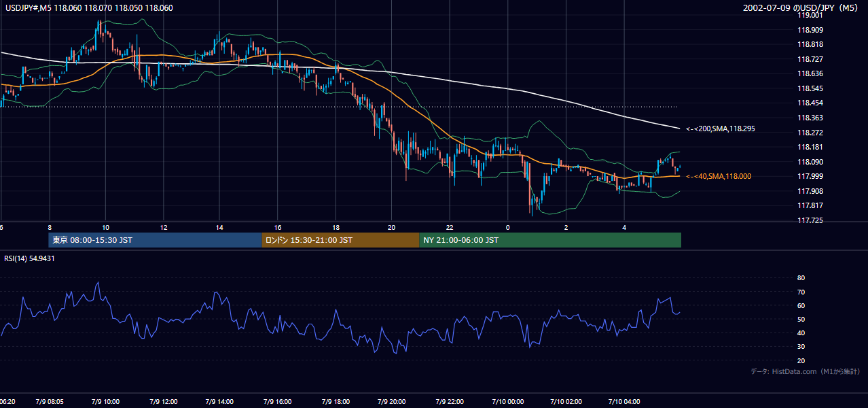Select the 200 SMA label 118.295
Viewport: 868px width, 408px height.
(x=721, y=129)
